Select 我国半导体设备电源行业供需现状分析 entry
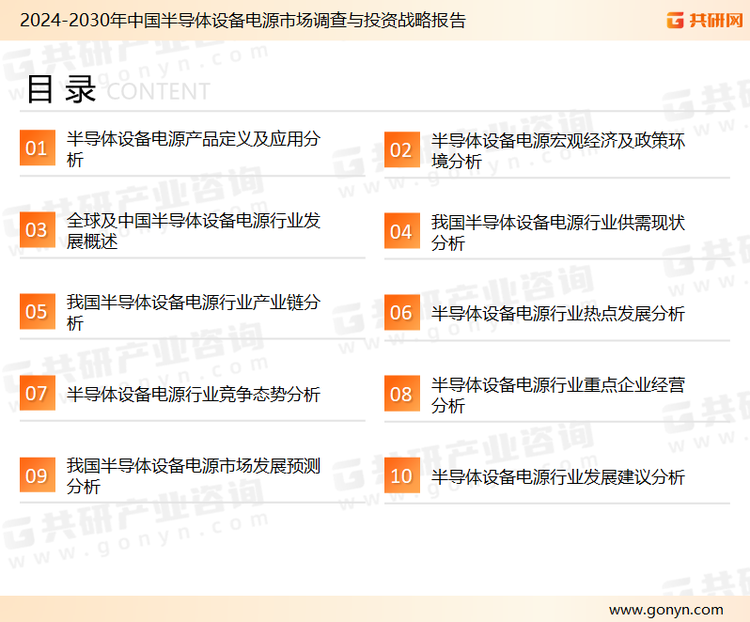750x622 pixels. 558,233
